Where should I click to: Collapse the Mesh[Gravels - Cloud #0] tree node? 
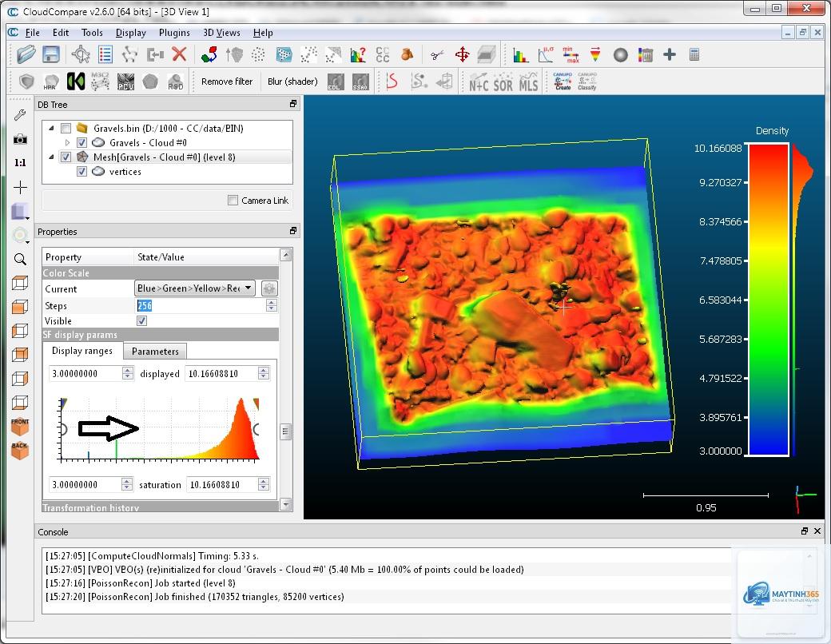51,157
